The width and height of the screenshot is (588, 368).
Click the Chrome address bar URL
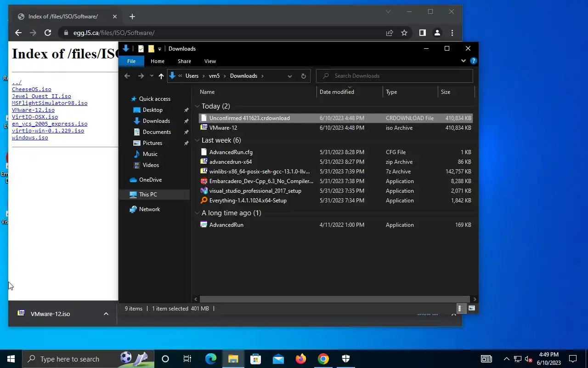pos(114,33)
